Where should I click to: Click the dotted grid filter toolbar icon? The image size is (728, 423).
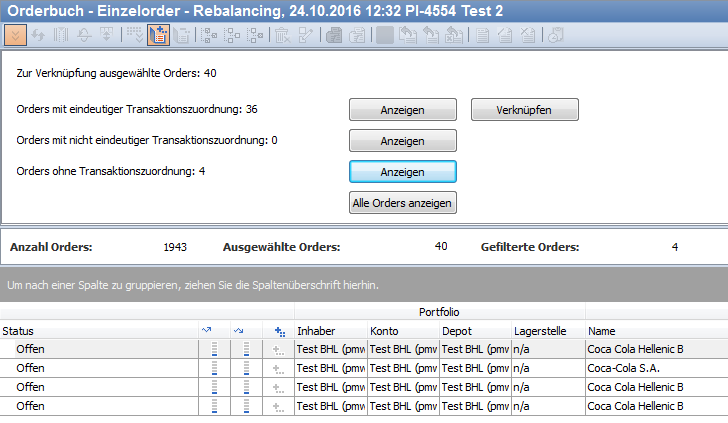[x=133, y=35]
